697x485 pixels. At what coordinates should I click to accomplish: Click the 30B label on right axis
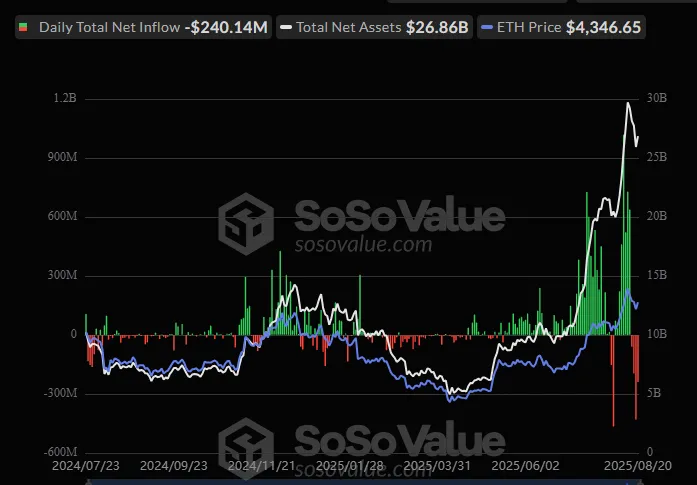[656, 99]
